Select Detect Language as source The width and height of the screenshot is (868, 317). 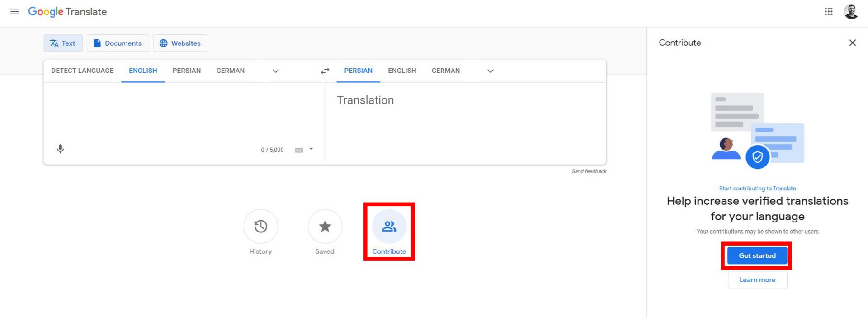tap(82, 71)
